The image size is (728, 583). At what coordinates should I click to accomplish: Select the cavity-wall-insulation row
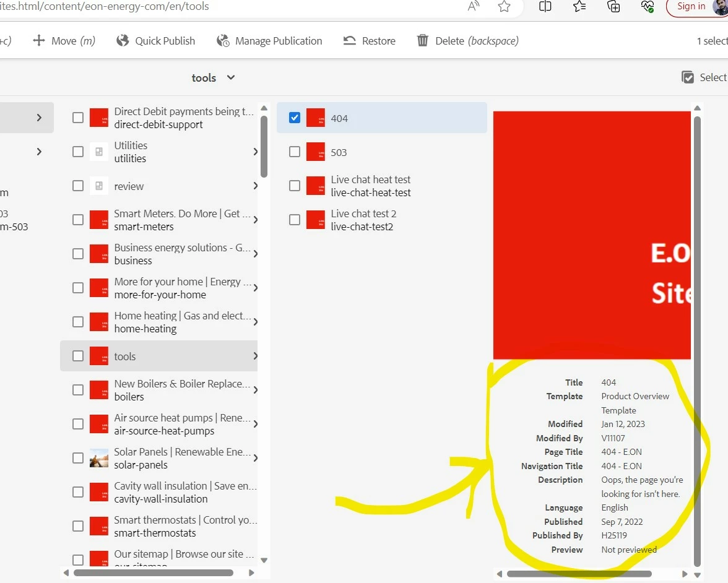[158, 492]
